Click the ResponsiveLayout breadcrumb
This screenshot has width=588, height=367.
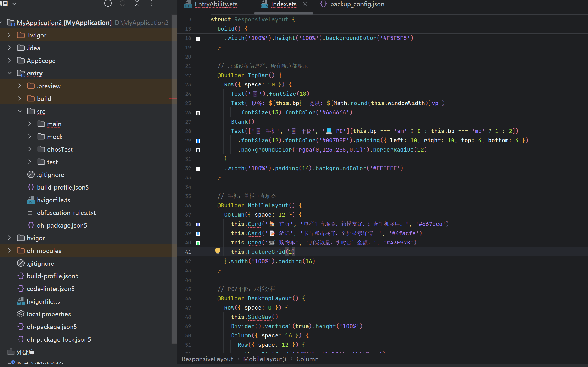[207, 359]
